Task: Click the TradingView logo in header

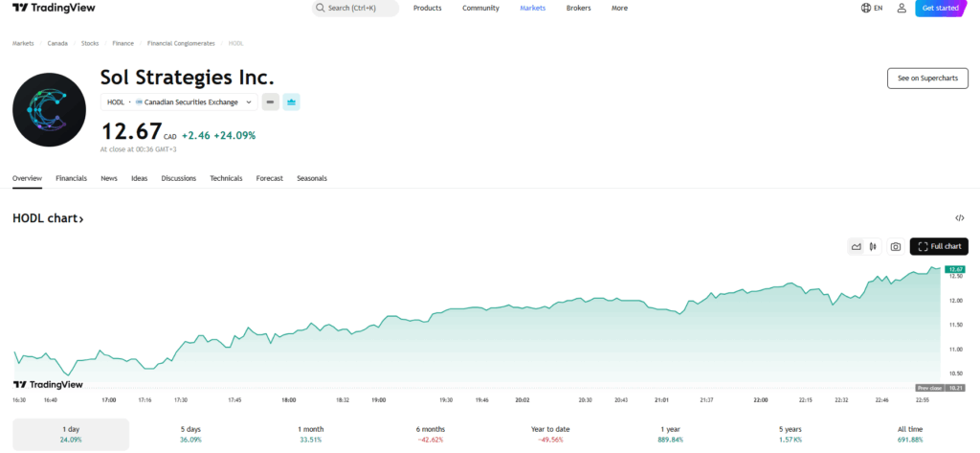Action: click(x=54, y=8)
